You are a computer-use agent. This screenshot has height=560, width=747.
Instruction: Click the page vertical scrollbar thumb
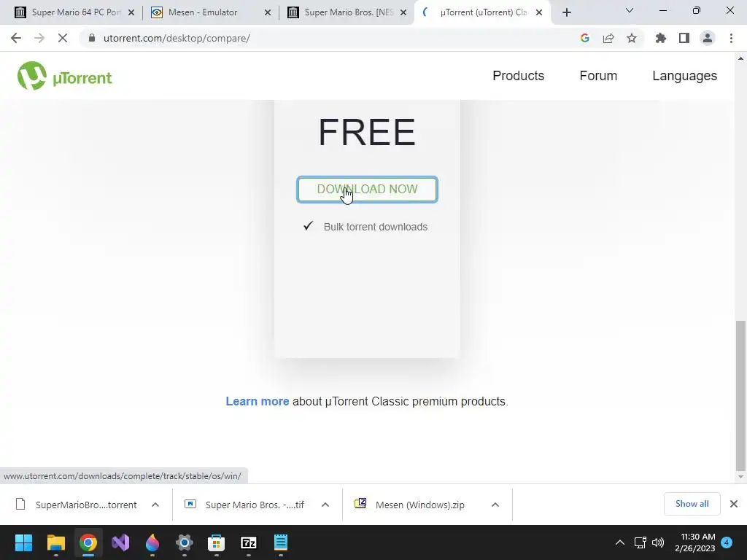pos(740,395)
